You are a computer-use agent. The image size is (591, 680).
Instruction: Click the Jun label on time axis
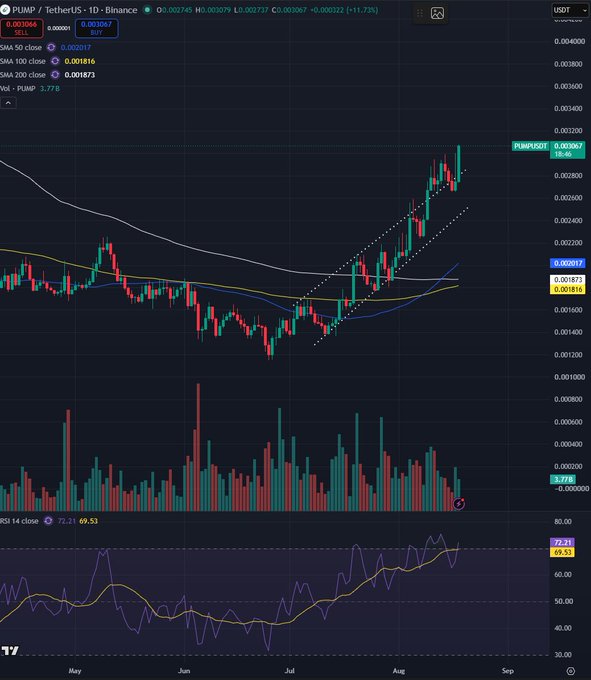click(184, 671)
